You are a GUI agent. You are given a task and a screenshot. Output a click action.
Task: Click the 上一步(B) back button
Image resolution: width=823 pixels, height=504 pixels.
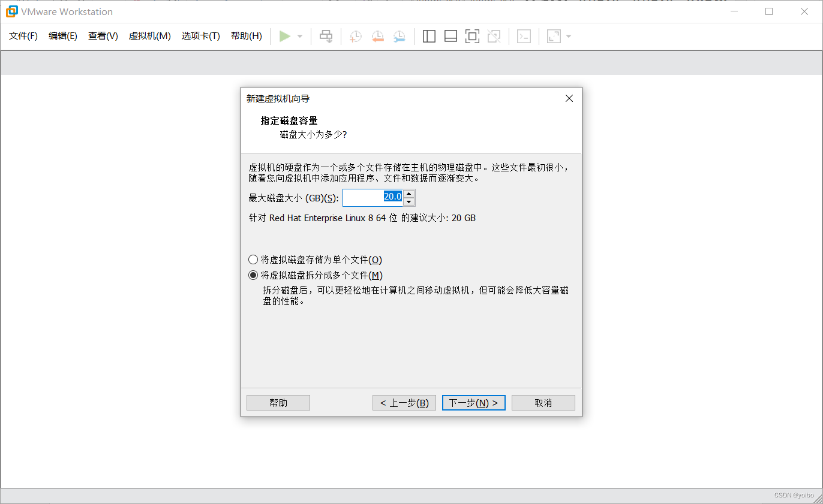(404, 403)
